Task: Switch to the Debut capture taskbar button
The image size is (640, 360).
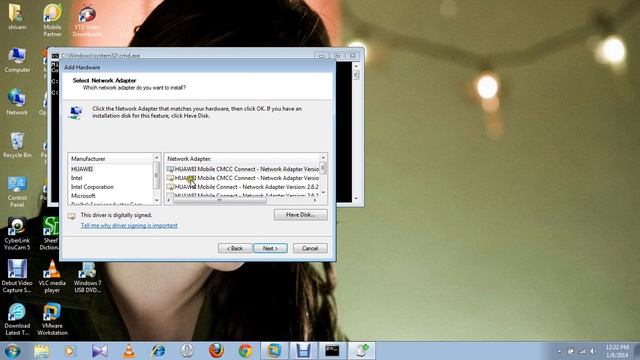Action: click(303, 351)
